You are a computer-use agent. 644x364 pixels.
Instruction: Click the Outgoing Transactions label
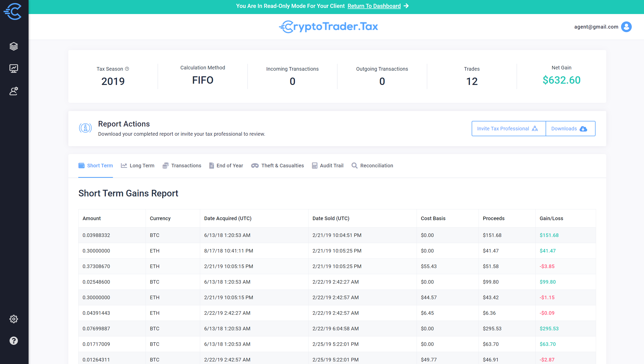click(382, 69)
